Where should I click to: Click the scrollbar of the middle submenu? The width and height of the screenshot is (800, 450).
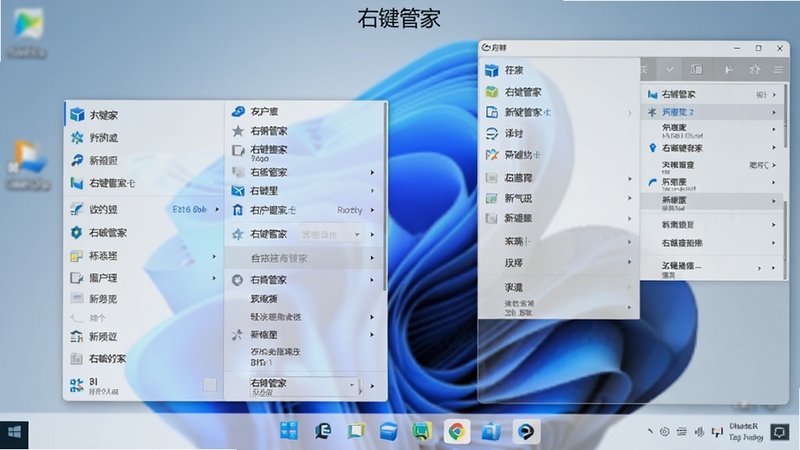(385, 198)
